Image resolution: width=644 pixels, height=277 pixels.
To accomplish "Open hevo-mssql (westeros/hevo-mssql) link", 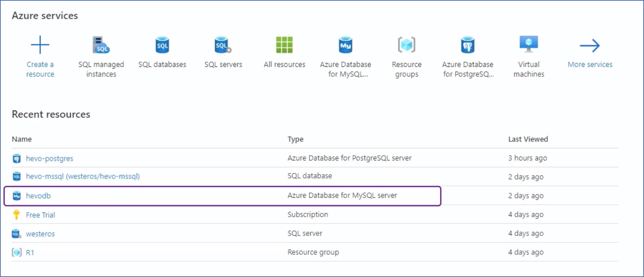I will click(x=83, y=176).
